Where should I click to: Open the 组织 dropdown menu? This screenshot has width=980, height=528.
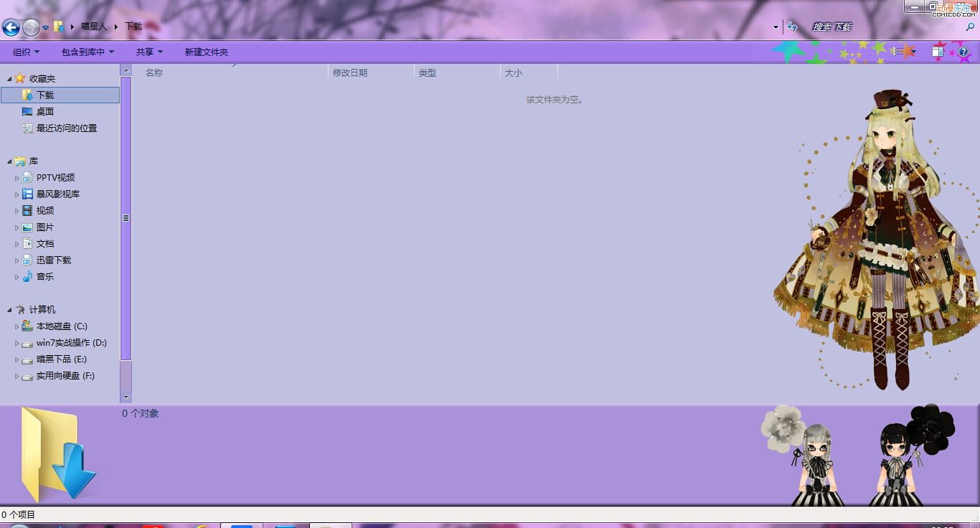tap(24, 52)
